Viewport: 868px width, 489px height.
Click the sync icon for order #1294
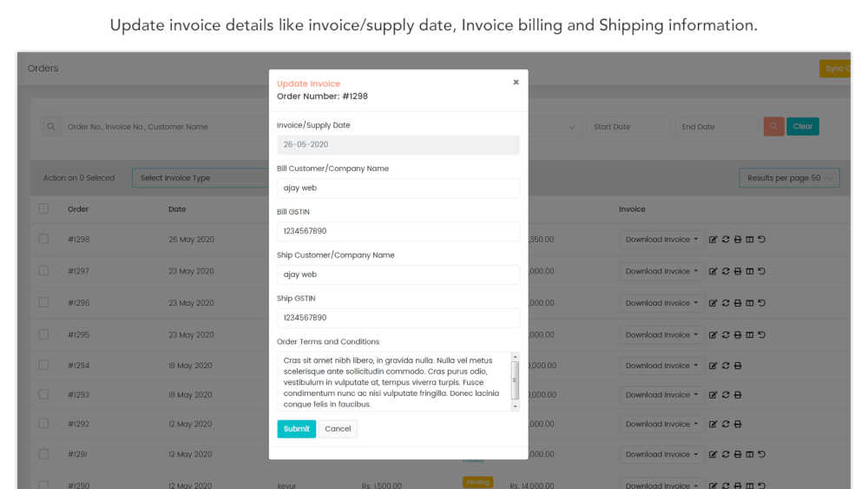coord(725,366)
